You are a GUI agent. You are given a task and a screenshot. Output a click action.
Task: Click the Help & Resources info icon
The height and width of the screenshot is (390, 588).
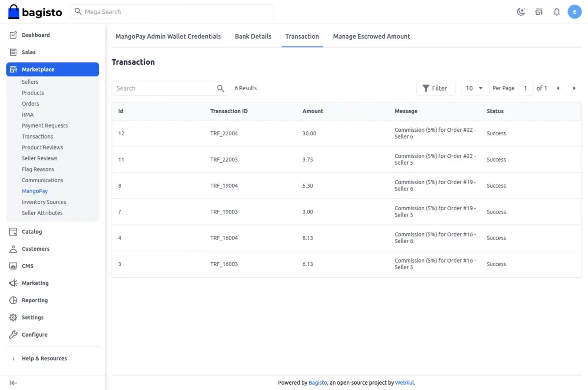tap(13, 359)
